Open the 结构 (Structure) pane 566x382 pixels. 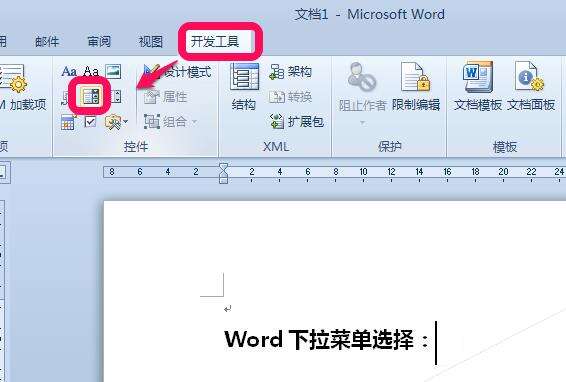tap(244, 87)
